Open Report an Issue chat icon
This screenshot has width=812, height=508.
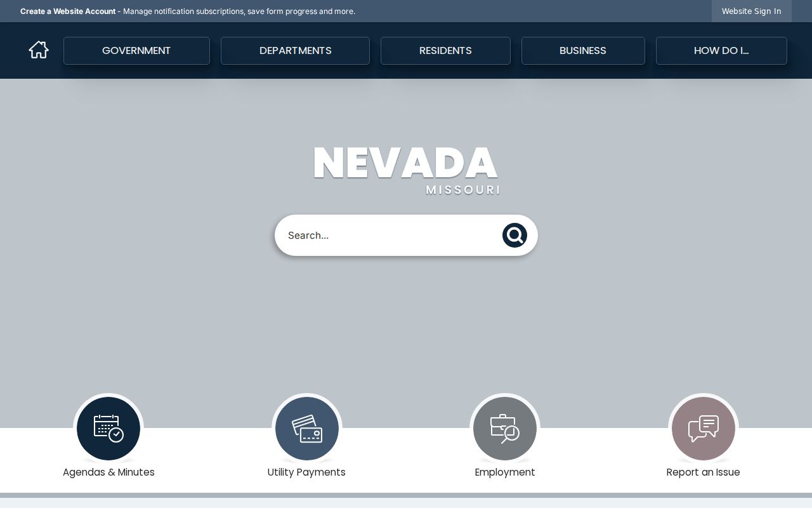[x=704, y=429]
